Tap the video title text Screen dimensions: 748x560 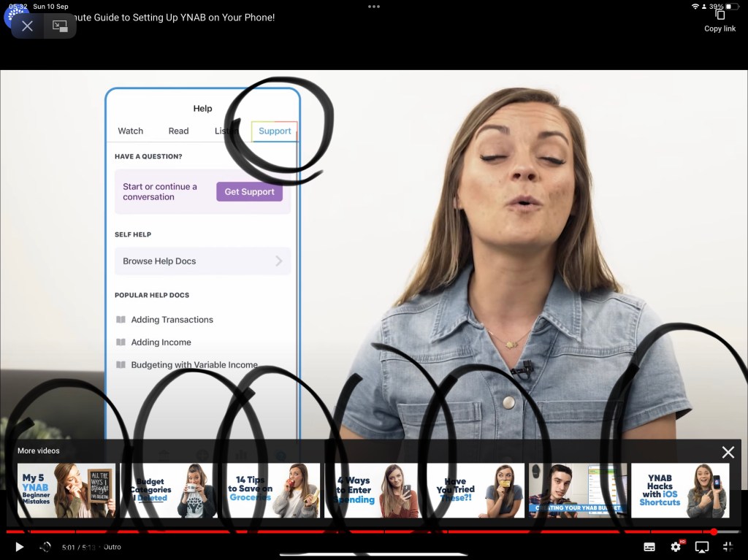(x=174, y=18)
